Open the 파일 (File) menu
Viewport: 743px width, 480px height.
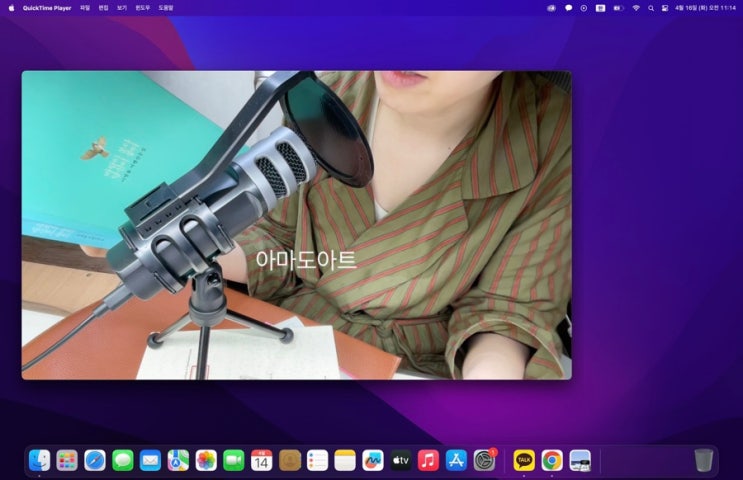(x=85, y=8)
